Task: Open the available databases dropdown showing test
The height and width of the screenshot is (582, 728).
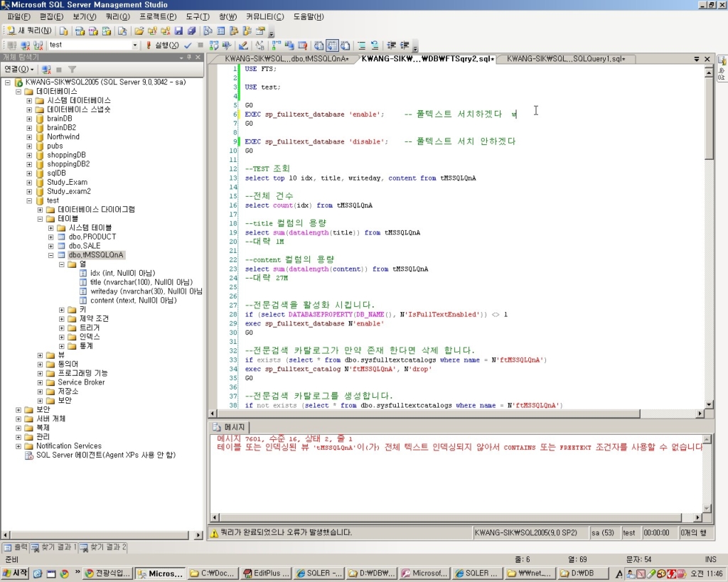Action: (x=134, y=45)
